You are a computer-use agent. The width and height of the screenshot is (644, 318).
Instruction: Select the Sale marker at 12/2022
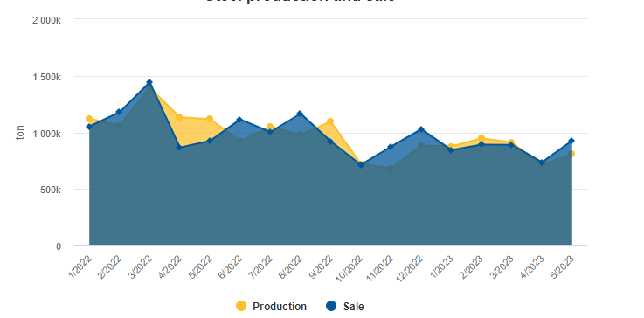tap(421, 129)
